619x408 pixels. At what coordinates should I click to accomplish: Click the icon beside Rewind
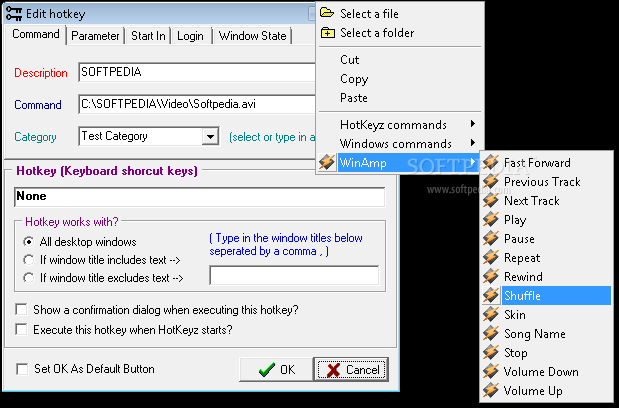[x=491, y=276]
